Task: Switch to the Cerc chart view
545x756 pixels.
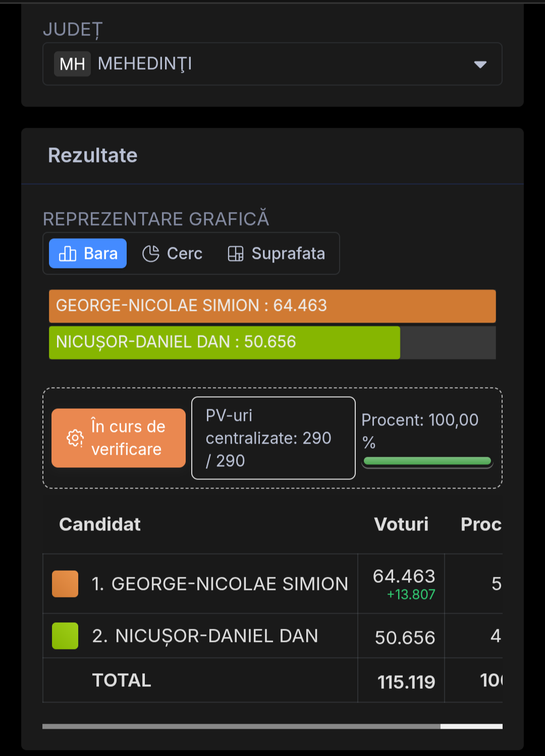Action: pos(173,253)
